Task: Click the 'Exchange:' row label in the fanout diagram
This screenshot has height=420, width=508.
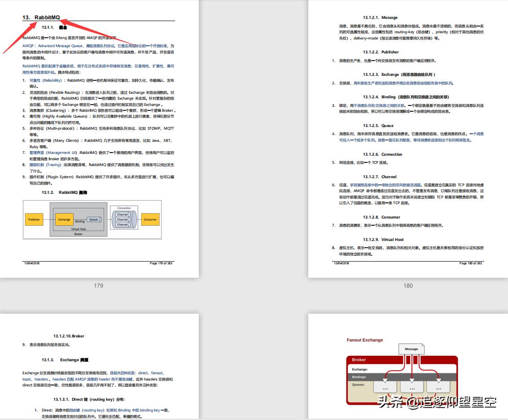Action: click(x=359, y=369)
